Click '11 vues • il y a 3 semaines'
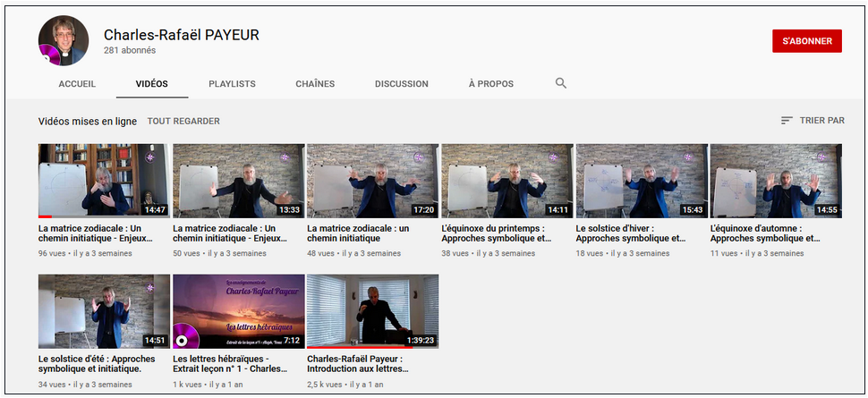This screenshot has width=868, height=398. 757,253
